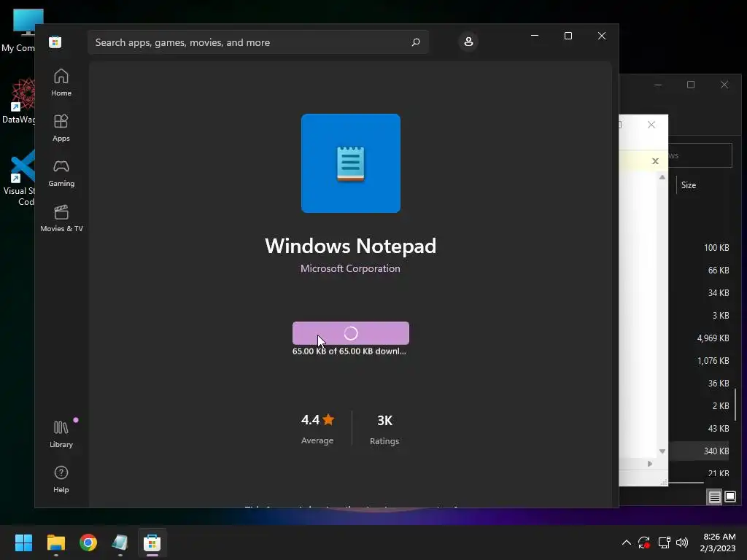747x560 pixels.
Task: Close the background Explorer window
Action: (724, 85)
